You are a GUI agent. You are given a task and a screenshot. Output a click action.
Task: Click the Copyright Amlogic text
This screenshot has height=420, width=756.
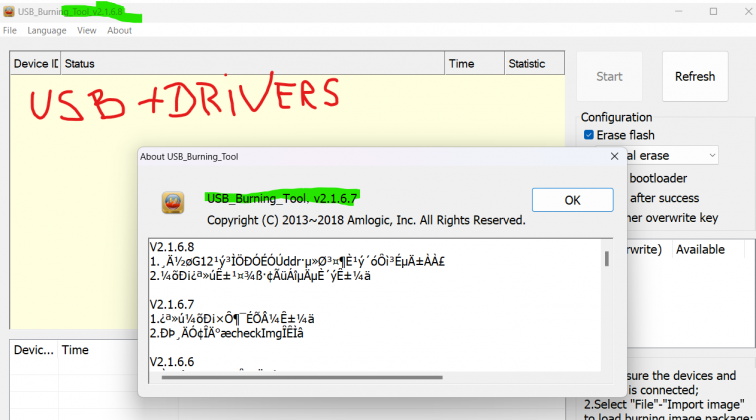(x=366, y=220)
